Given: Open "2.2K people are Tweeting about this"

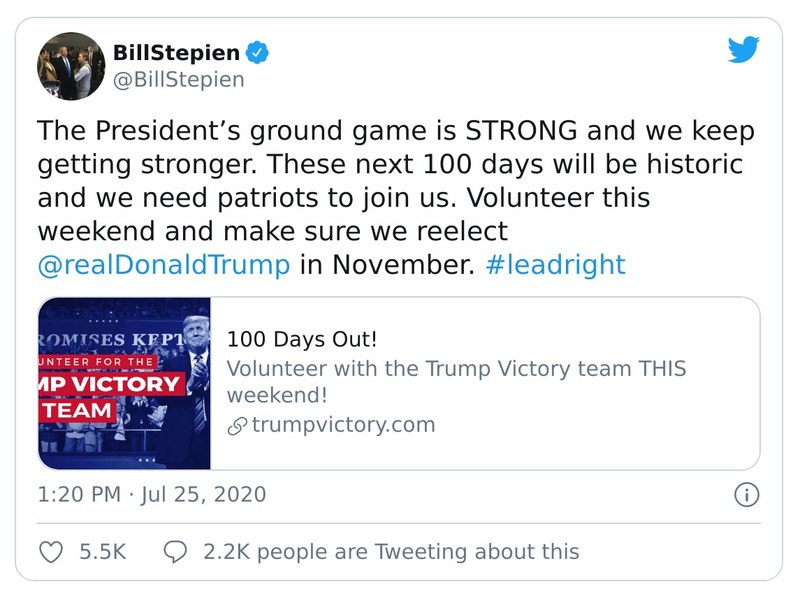Looking at the screenshot, I should (x=390, y=551).
